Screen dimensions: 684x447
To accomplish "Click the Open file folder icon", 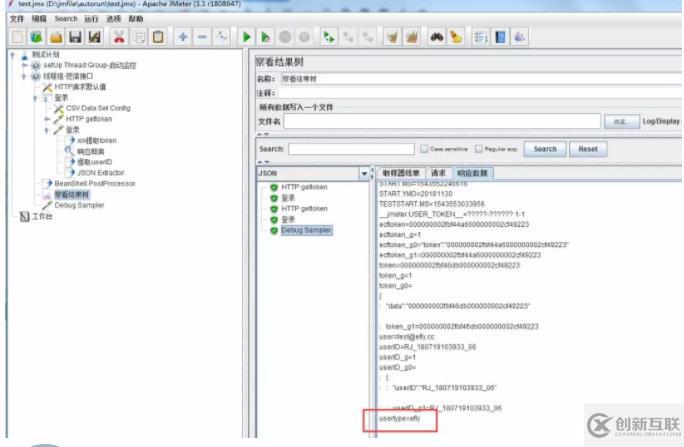I will [x=56, y=37].
